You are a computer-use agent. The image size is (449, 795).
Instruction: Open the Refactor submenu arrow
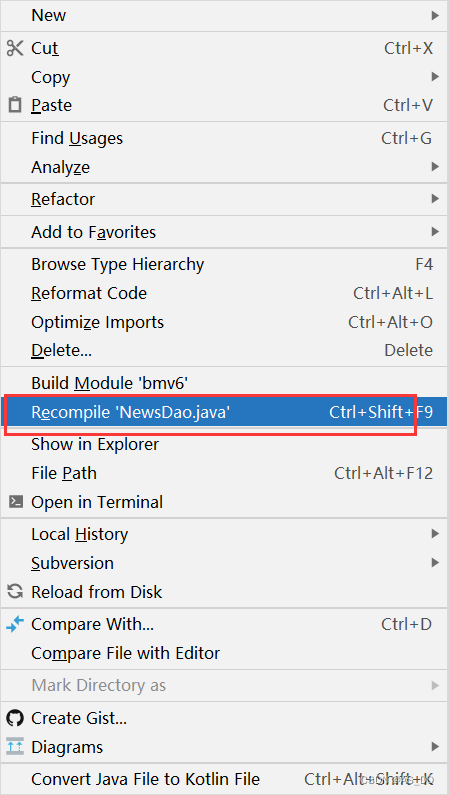click(435, 199)
